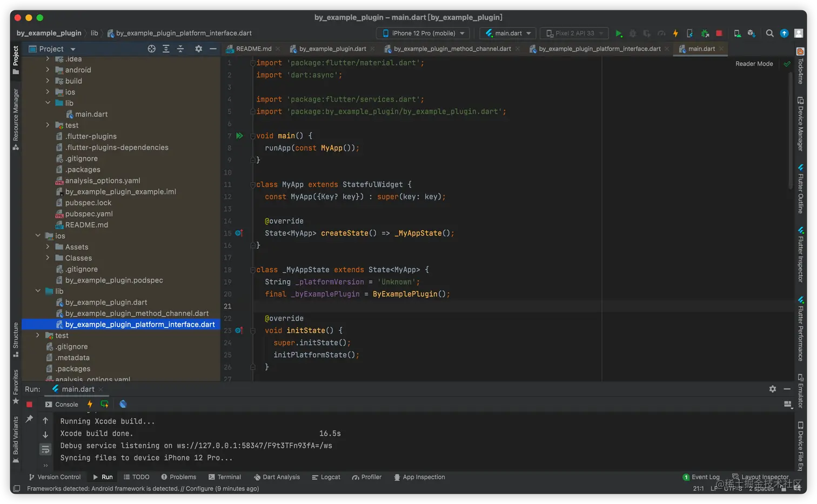The height and width of the screenshot is (504, 817).
Task: Open the Pixel 2 API 33 dropdown
Action: (574, 33)
